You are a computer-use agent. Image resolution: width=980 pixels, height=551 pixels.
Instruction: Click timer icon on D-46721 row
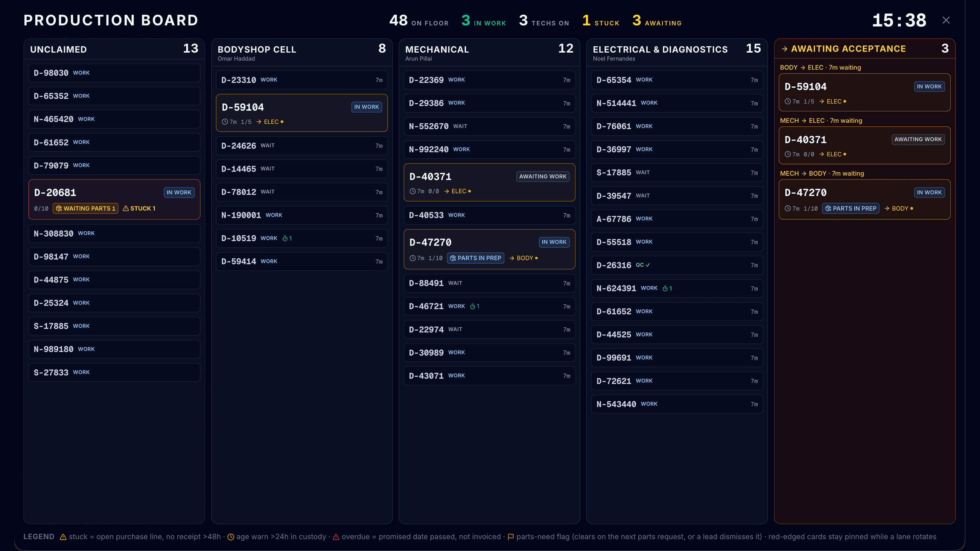pyautogui.click(x=473, y=307)
